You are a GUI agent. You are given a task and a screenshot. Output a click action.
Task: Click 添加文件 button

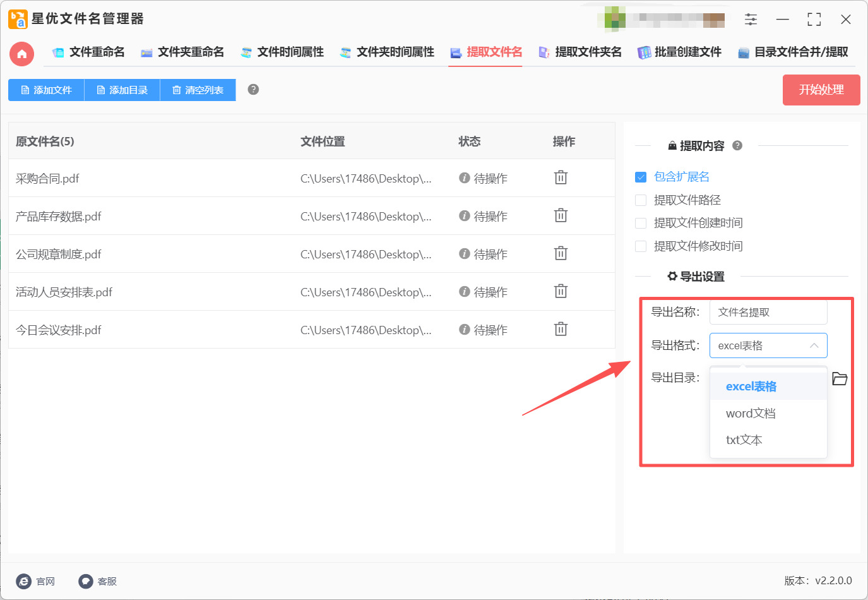click(x=46, y=90)
